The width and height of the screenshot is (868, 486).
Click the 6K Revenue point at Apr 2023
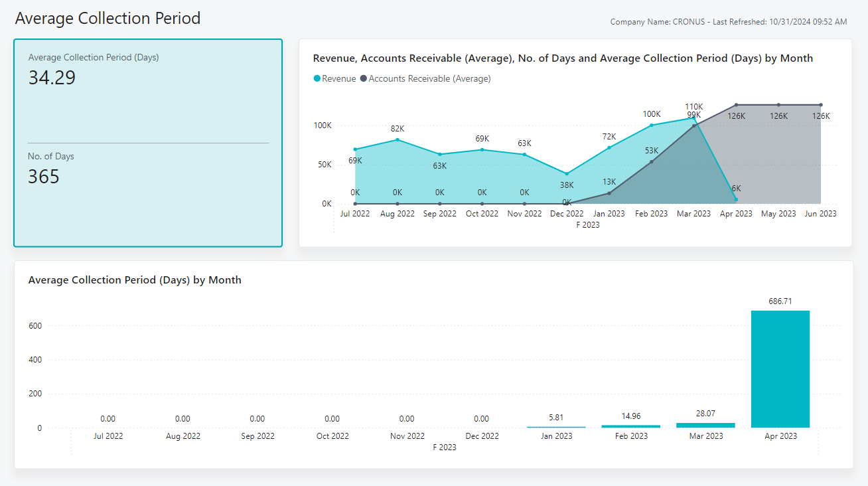click(736, 199)
